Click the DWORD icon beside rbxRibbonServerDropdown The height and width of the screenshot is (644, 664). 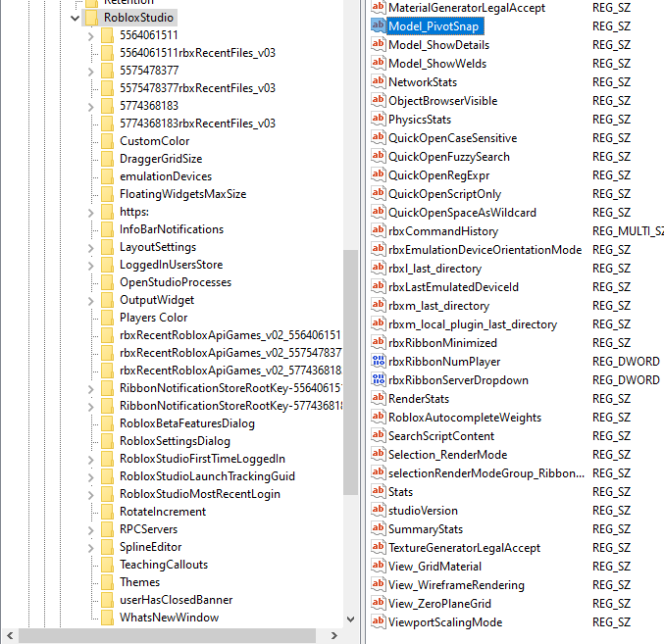[x=378, y=379]
